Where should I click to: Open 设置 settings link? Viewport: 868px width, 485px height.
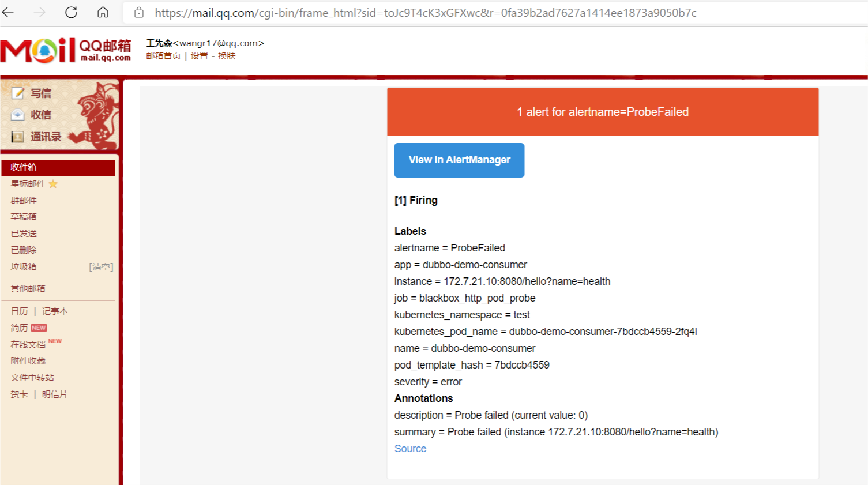point(200,56)
